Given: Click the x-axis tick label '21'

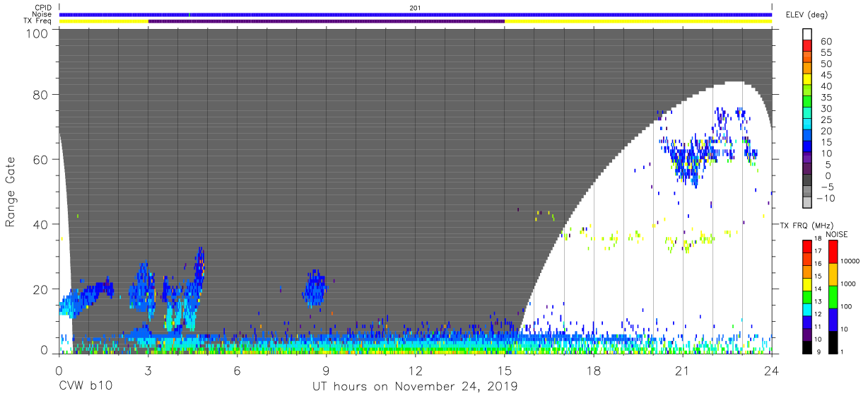Looking at the screenshot, I should point(682,370).
